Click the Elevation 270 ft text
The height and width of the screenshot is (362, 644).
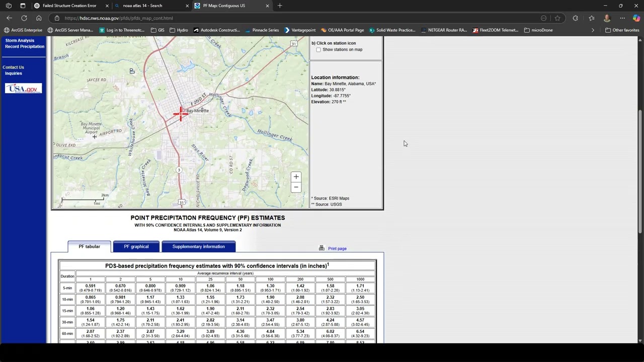[x=329, y=102]
